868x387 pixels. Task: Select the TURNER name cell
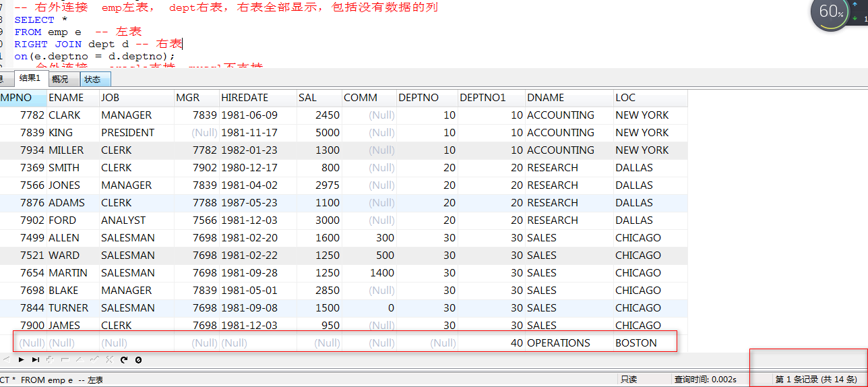73,308
